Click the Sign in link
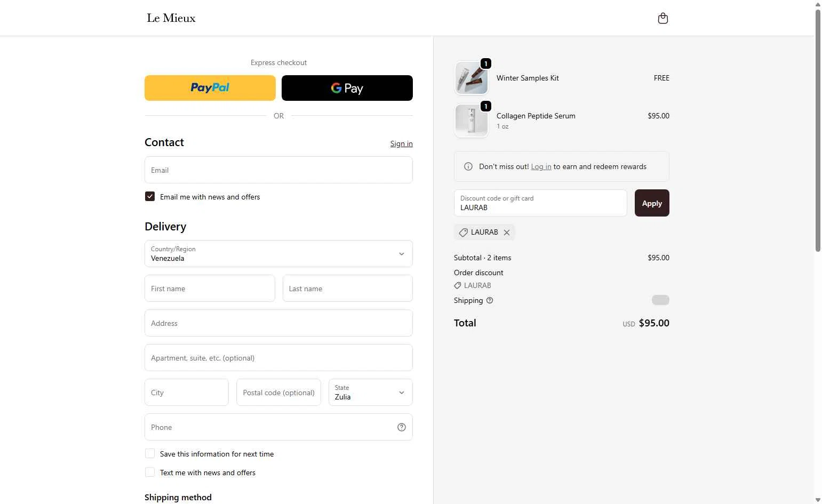The image size is (822, 504). point(401,143)
